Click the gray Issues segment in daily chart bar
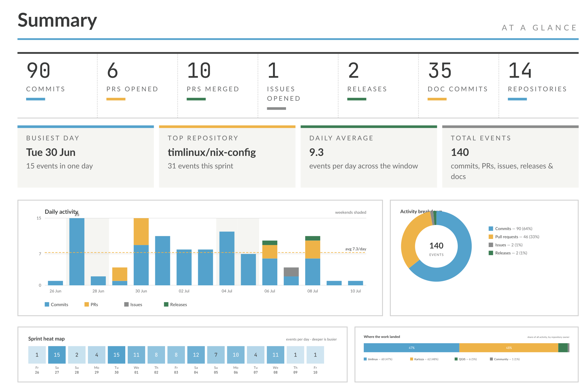This screenshot has width=588, height=389. pos(291,272)
